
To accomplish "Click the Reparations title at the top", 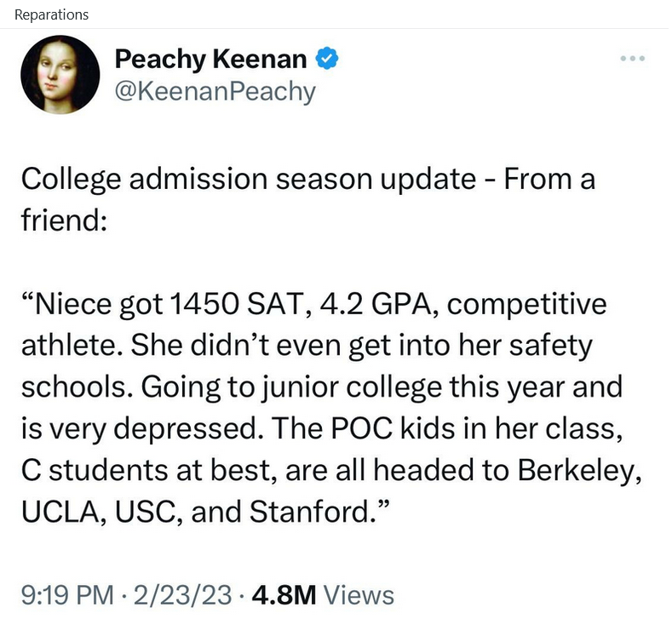I will point(51,14).
